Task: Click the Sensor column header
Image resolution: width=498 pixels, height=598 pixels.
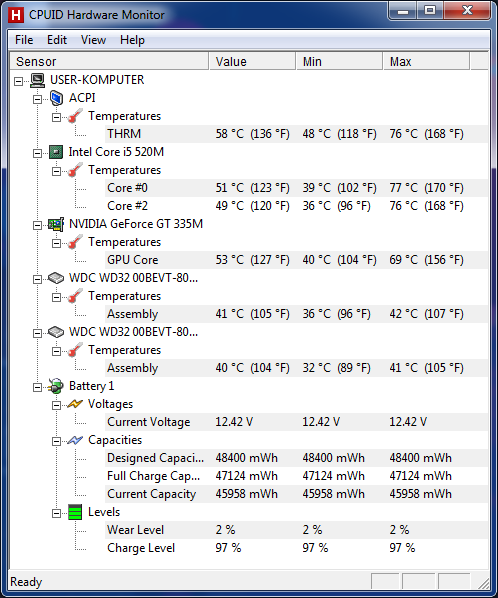Action: 109,61
